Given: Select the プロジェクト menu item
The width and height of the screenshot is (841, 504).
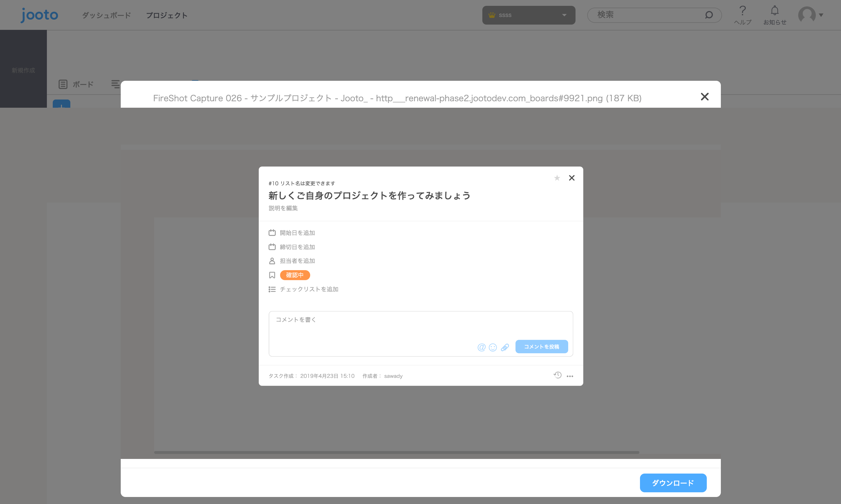Looking at the screenshot, I should coord(167,15).
